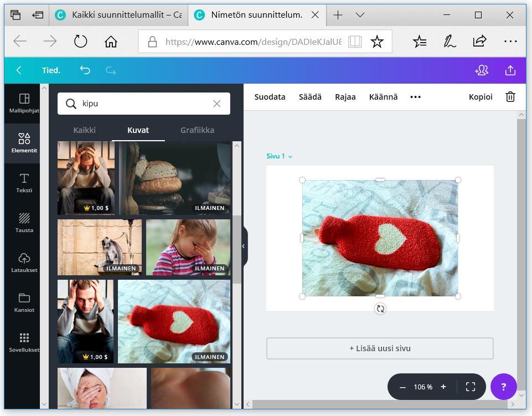Switch to the Kaikki tab
Screen dimensions: 532x416
pos(85,130)
